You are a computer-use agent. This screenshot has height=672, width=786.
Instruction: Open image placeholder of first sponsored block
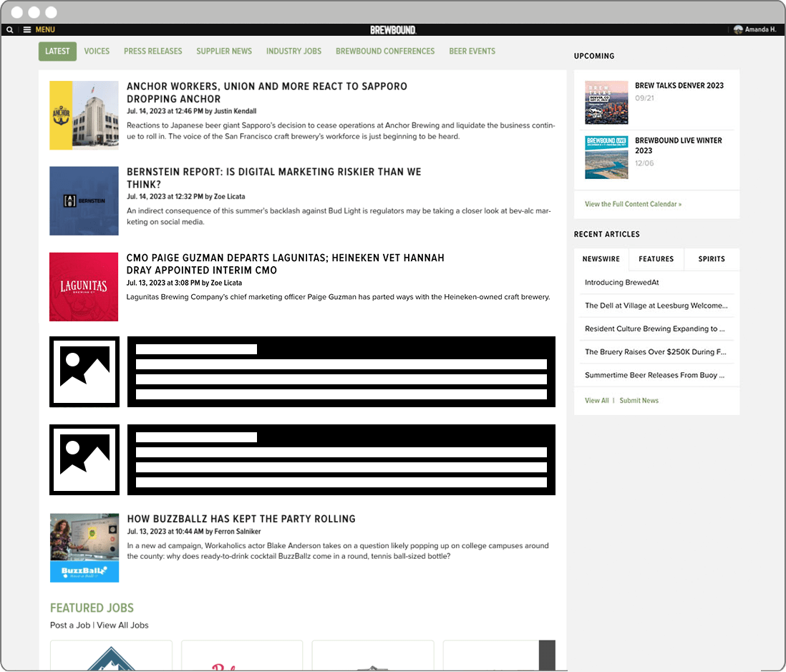[84, 372]
